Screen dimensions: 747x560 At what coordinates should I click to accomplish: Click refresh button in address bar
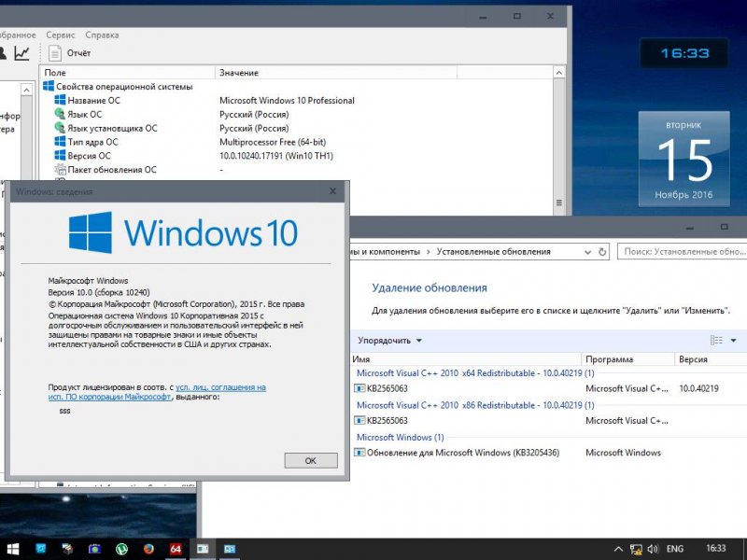[x=603, y=251]
